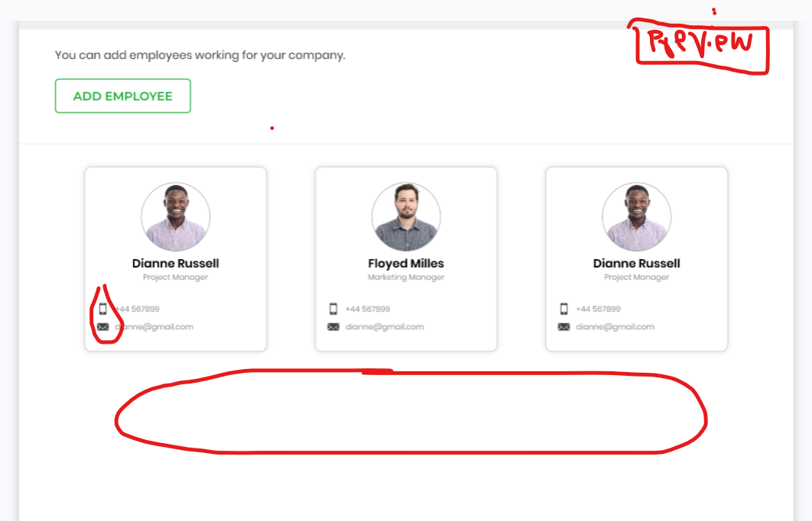This screenshot has height=521, width=812.
Task: Click envelope icon on rightmost Dianne Russell card
Action: pyautogui.click(x=564, y=327)
